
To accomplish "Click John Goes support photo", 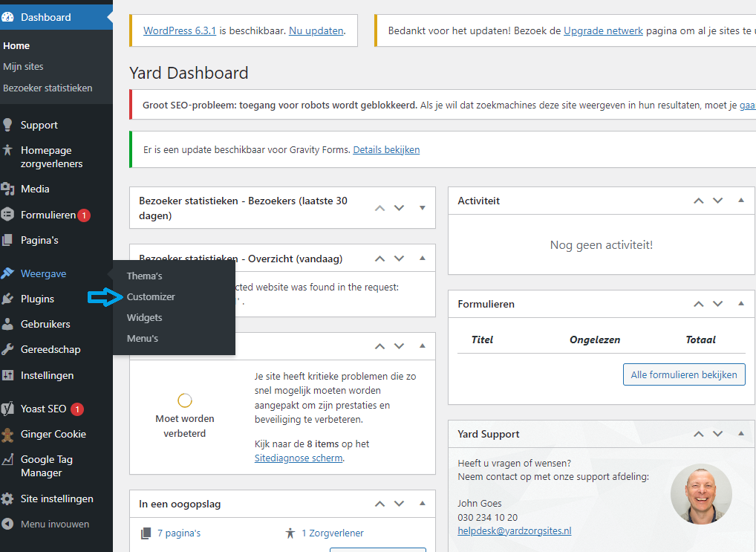I will tap(701, 494).
